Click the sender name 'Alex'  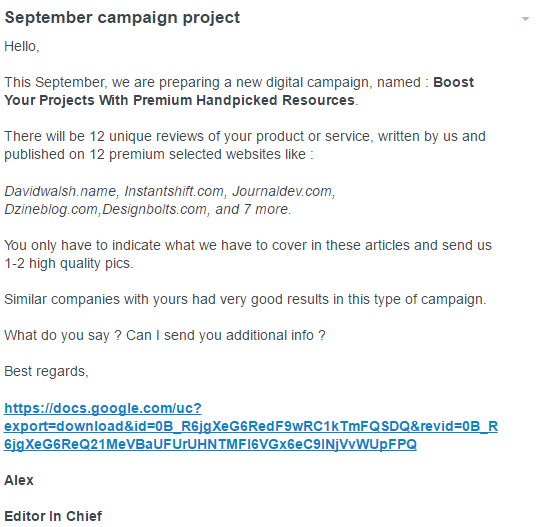[x=19, y=480]
